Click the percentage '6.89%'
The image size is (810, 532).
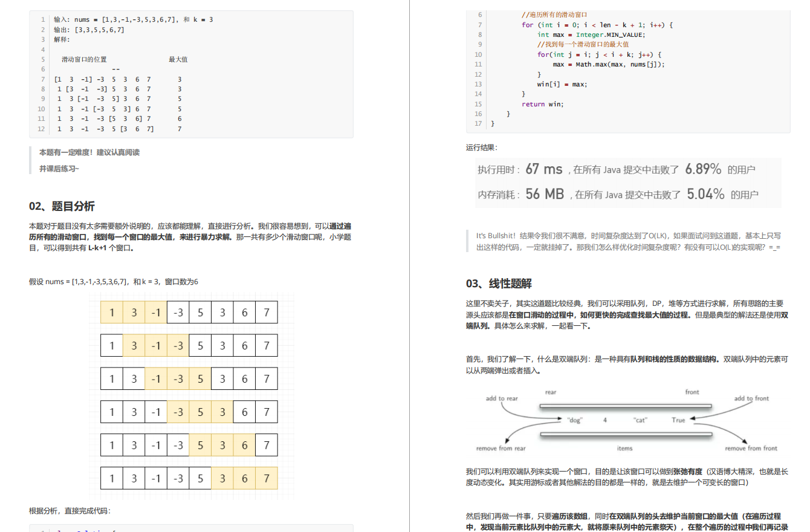(703, 169)
